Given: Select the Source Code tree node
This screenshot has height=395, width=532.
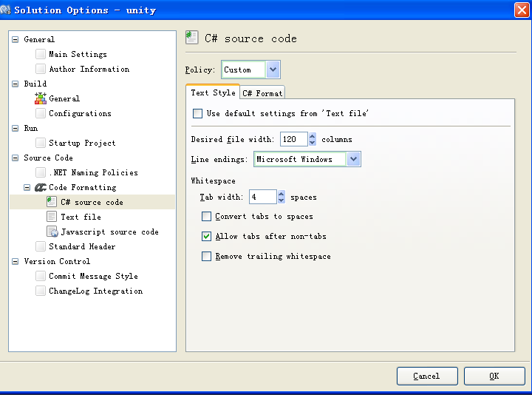Looking at the screenshot, I should (48, 158).
